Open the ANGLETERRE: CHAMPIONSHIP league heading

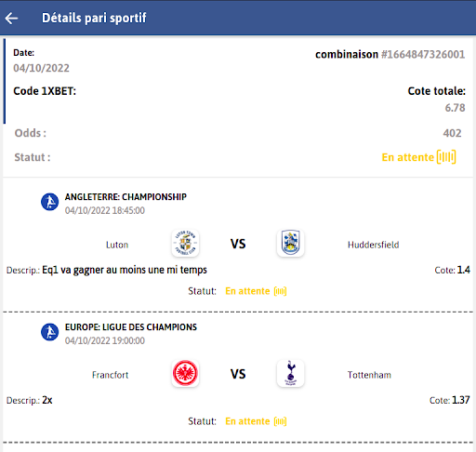(126, 197)
